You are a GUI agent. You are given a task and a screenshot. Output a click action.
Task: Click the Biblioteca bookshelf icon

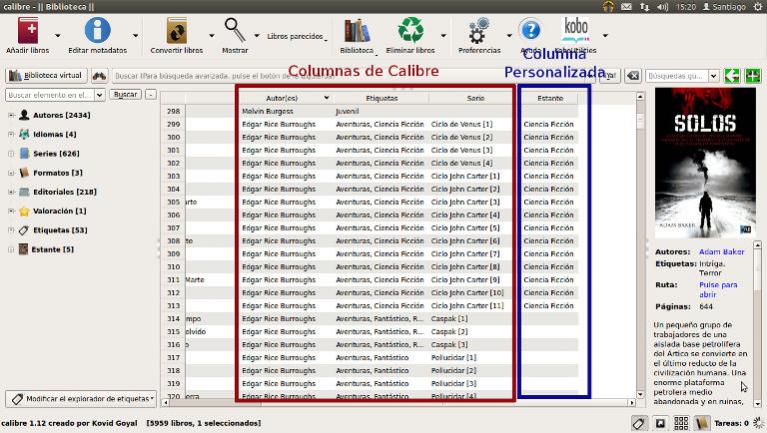[x=356, y=32]
